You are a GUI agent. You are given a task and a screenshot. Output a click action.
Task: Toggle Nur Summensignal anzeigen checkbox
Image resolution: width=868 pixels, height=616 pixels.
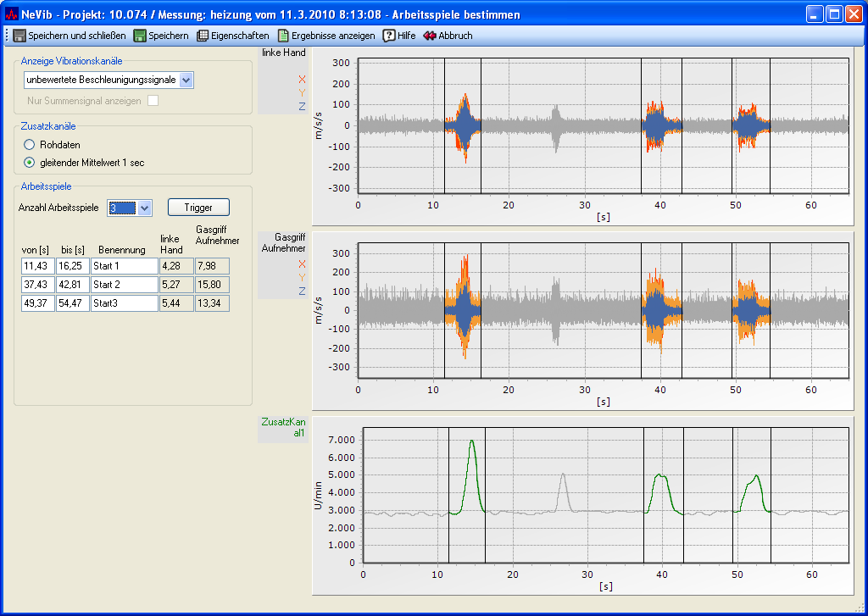click(x=153, y=101)
